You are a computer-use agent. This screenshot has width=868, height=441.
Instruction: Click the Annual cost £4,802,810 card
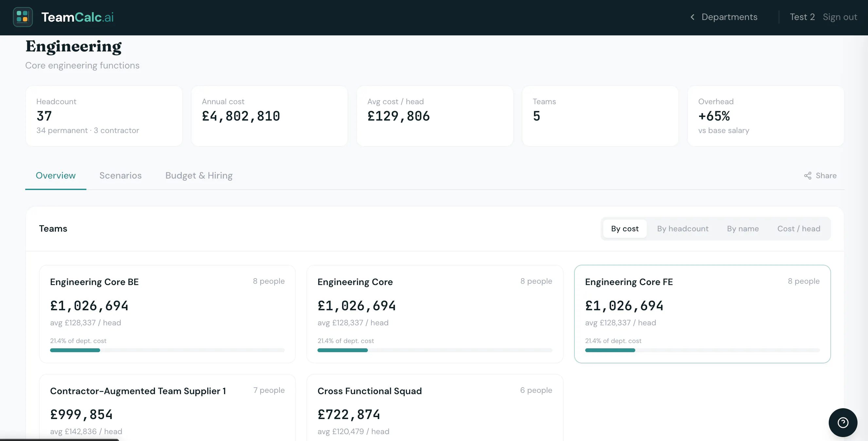point(269,116)
